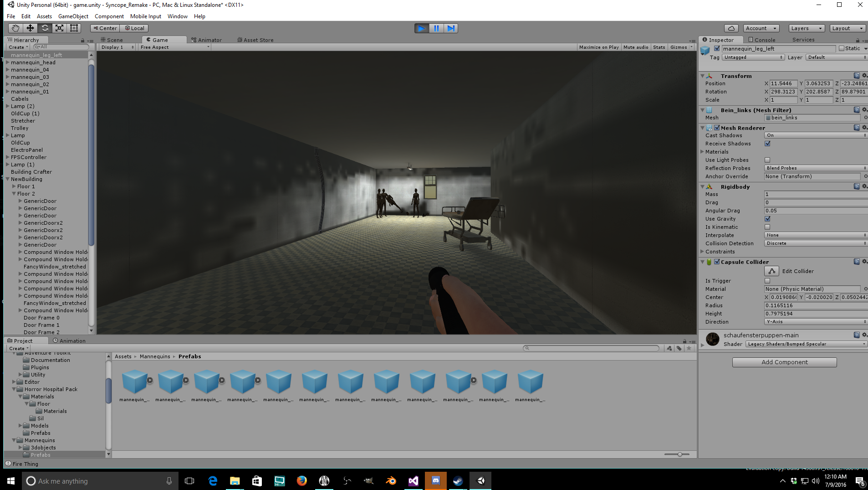
Task: Click the bein_links mesh object picker
Action: pyautogui.click(x=865, y=118)
